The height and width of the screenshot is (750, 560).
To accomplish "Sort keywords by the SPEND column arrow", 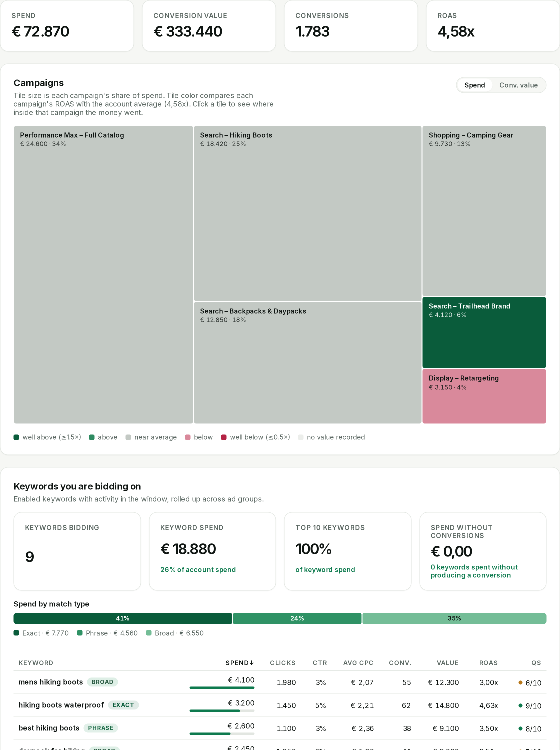I will point(251,663).
